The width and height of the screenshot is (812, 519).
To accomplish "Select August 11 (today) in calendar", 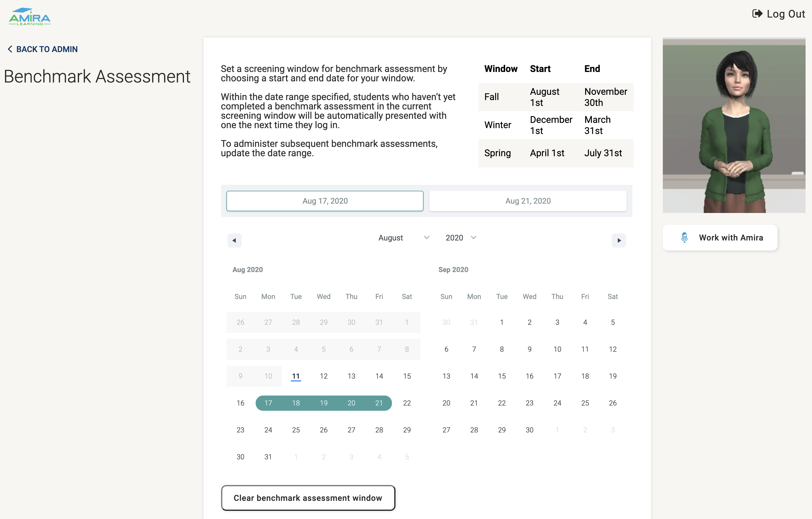I will point(296,376).
